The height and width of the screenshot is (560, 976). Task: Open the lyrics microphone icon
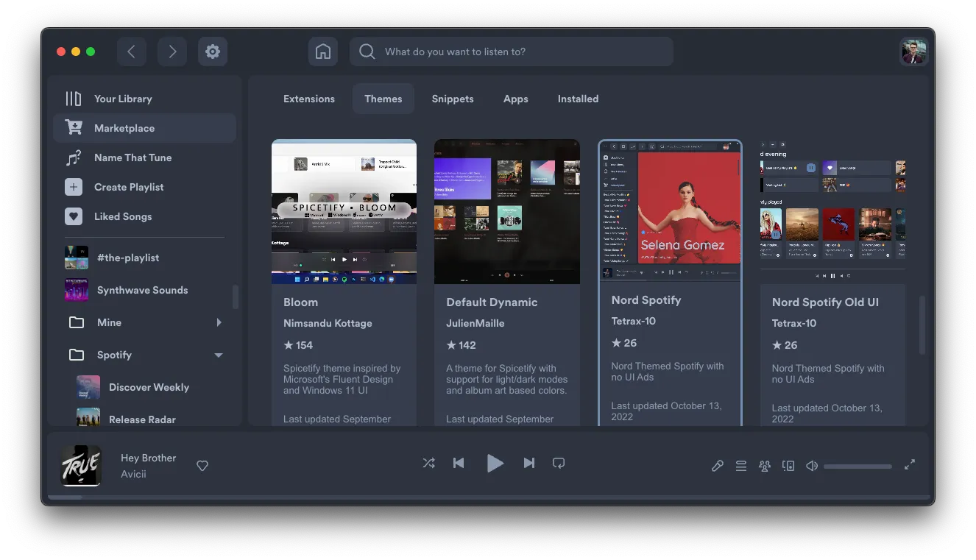(x=718, y=465)
